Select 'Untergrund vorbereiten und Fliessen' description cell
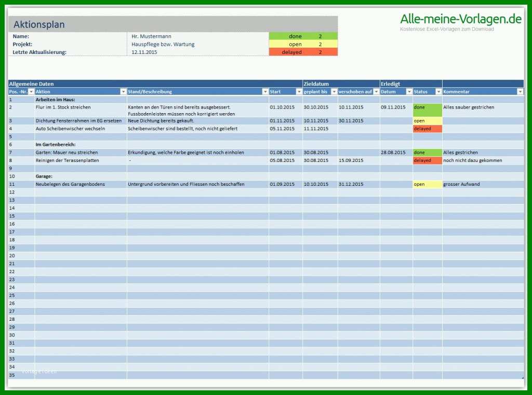The width and height of the screenshot is (532, 395). (198, 184)
